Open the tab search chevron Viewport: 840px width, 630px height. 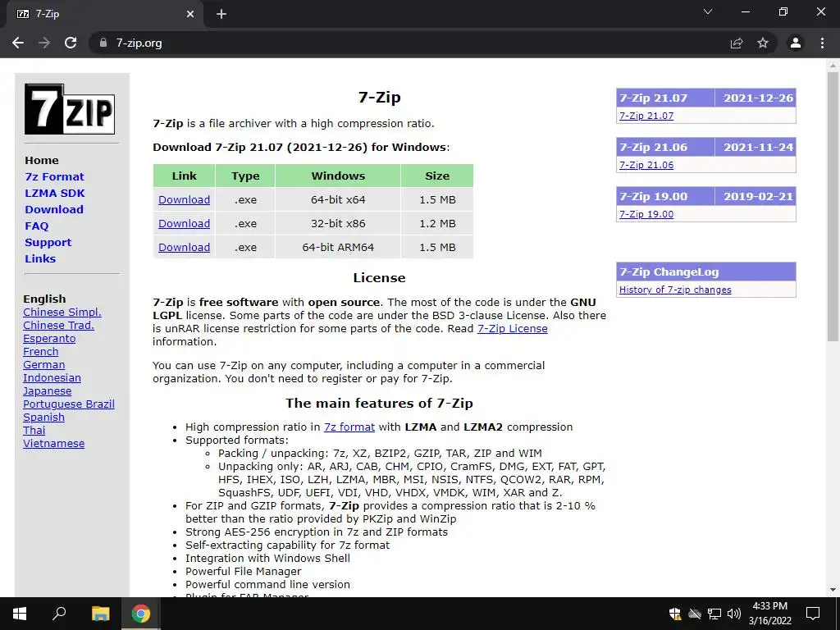click(x=708, y=11)
